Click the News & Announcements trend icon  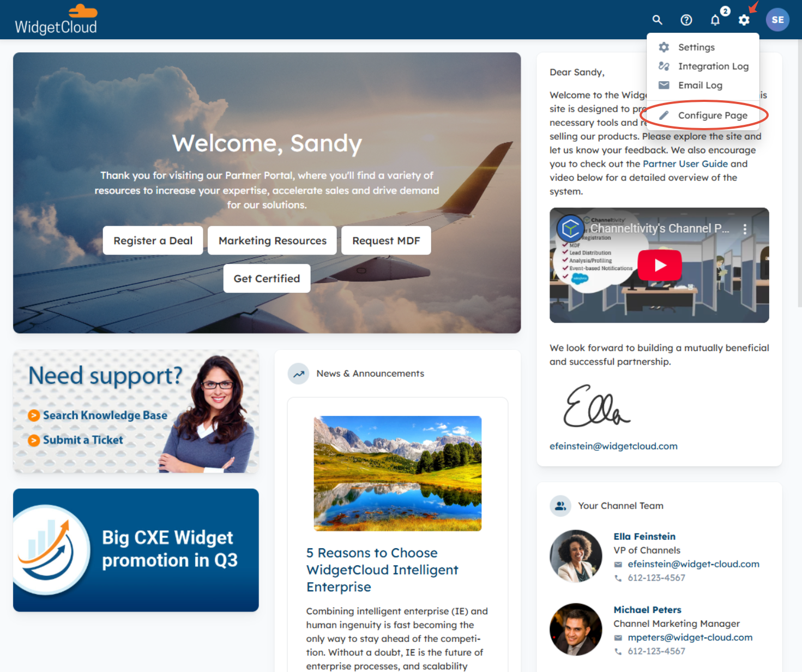[299, 374]
